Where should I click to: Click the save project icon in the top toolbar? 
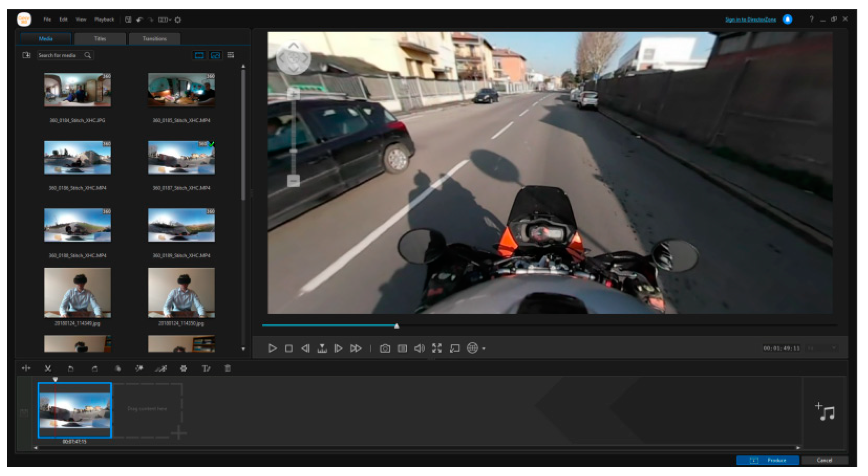[128, 20]
